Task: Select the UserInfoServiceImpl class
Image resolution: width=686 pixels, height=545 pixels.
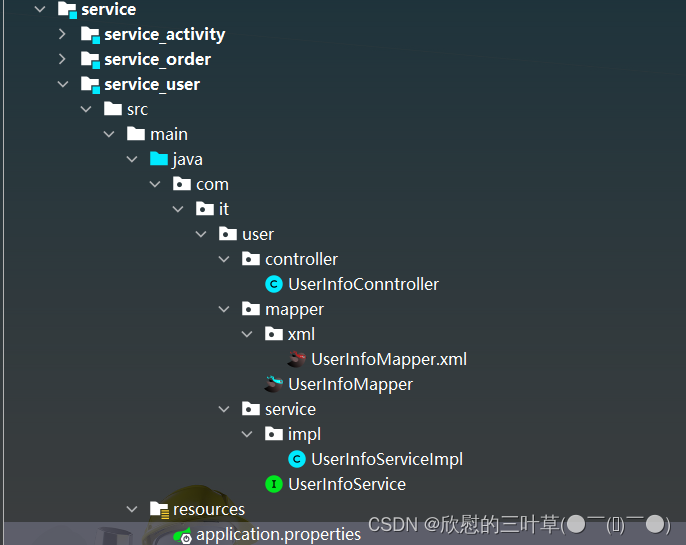Action: (387, 460)
